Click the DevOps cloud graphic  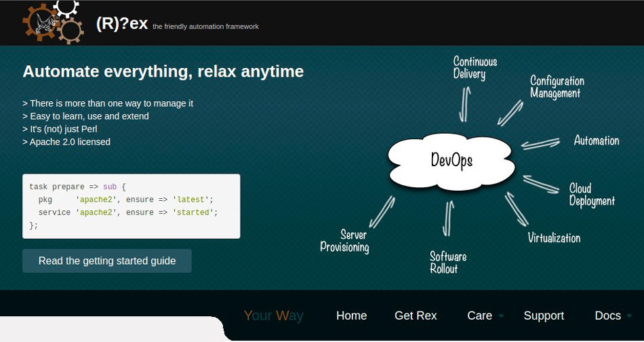pyautogui.click(x=451, y=161)
